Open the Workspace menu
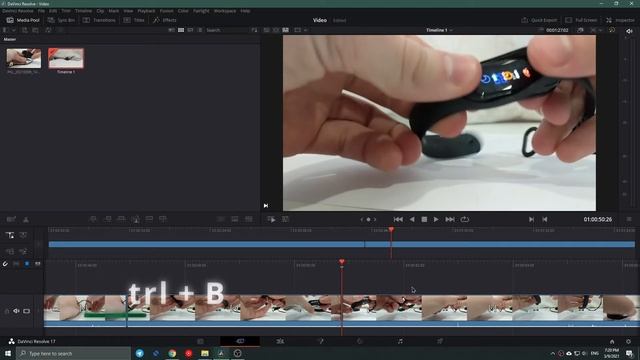This screenshot has height=360, width=640. click(x=225, y=11)
